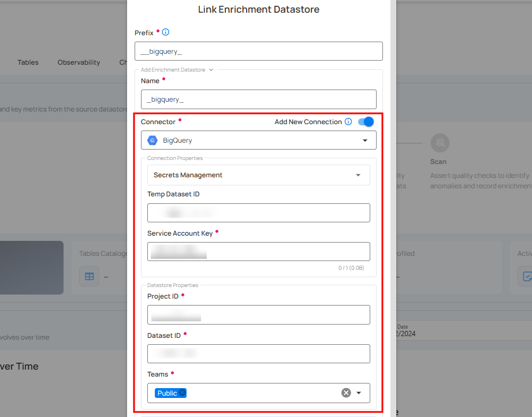Expand the Teams selection dropdown
The height and width of the screenshot is (417, 532).
[x=359, y=393]
